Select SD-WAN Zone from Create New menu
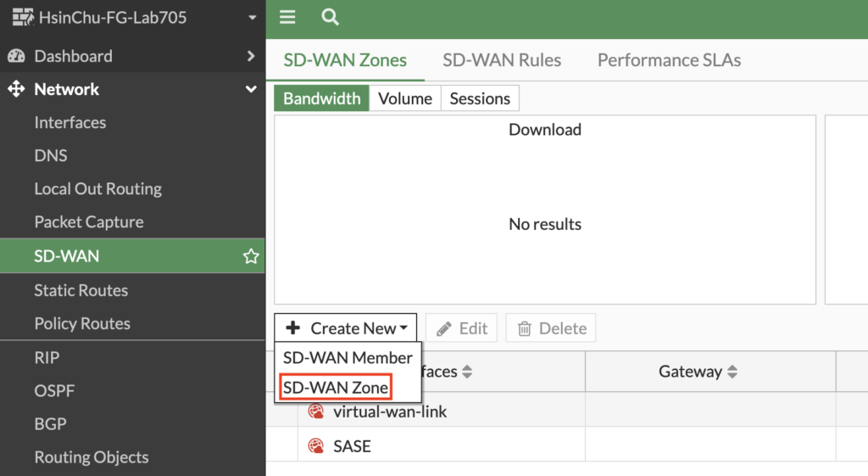Screen dimensions: 868x476 (336, 388)
